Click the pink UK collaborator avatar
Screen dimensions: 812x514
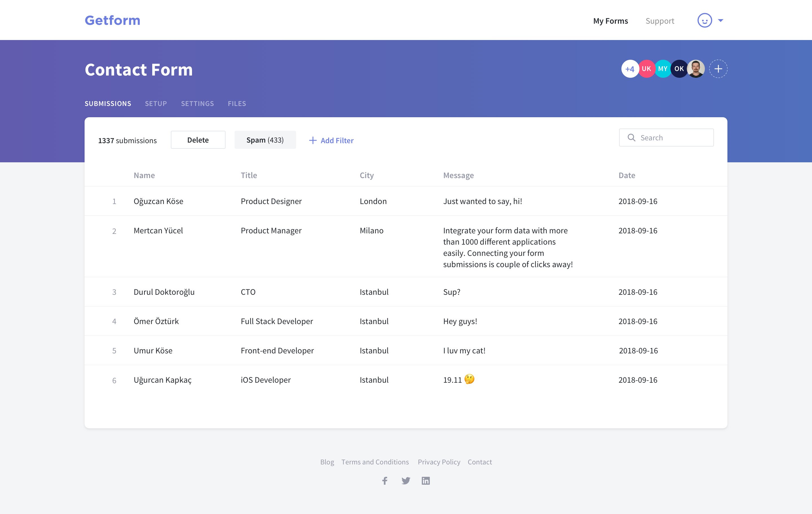click(x=646, y=69)
